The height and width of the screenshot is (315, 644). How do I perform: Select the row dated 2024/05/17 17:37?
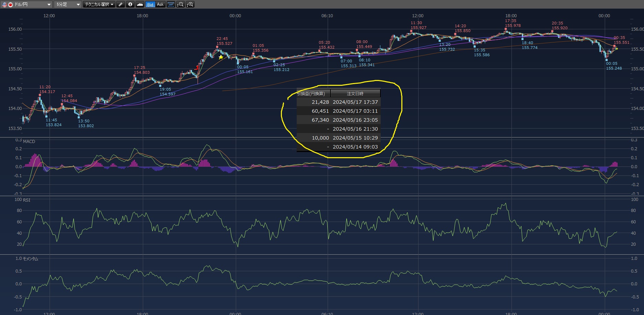point(355,102)
